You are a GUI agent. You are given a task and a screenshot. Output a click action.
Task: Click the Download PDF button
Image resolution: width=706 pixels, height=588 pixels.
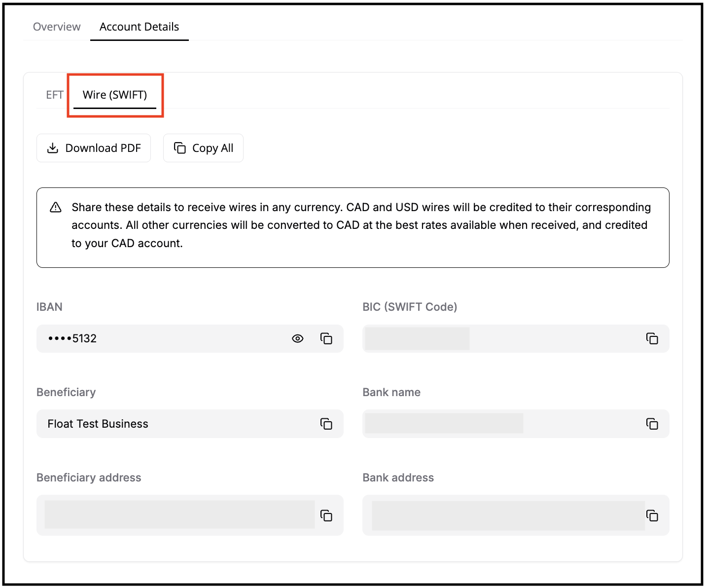tap(94, 148)
